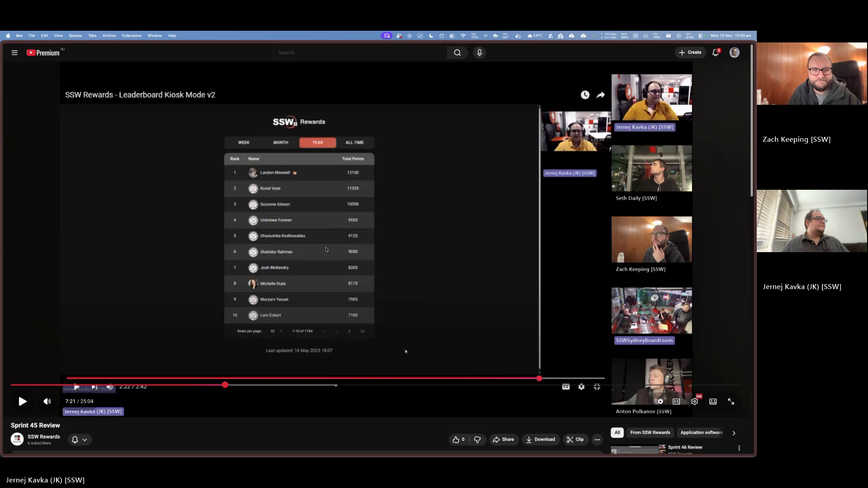Open the notifications bell
The width and height of the screenshot is (868, 488).
[716, 52]
